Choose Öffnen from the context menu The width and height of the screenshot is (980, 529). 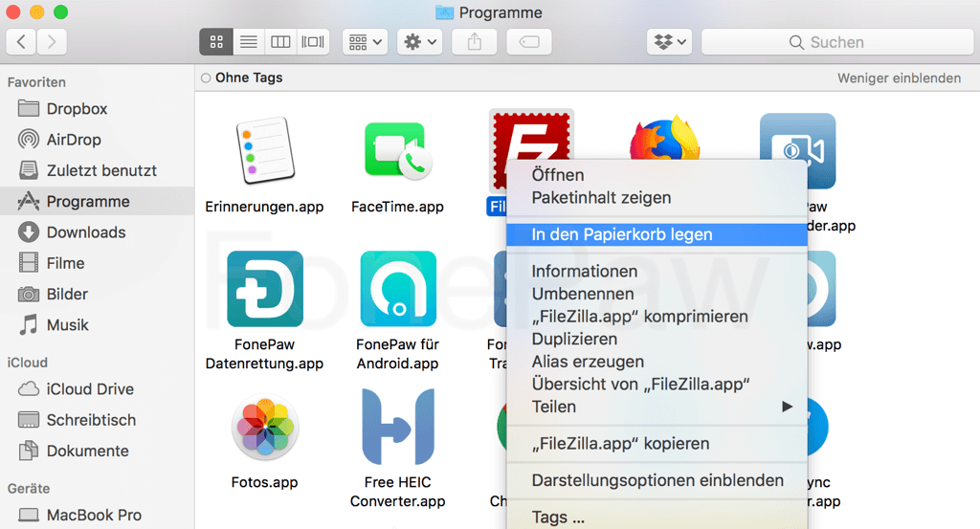[657, 175]
